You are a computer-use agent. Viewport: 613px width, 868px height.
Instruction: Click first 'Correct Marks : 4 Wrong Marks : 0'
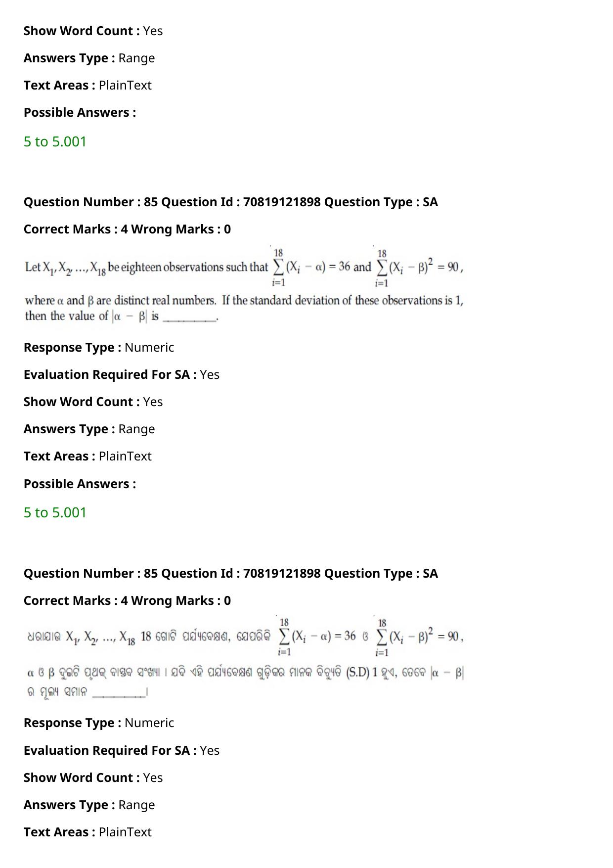coord(127,229)
